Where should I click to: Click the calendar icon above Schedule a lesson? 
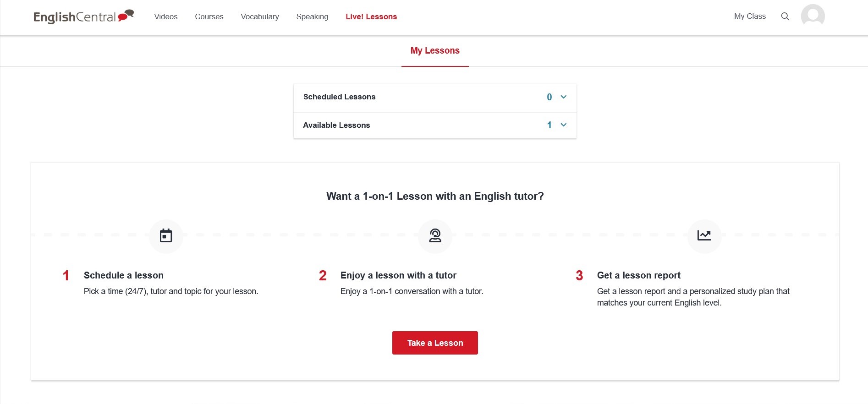[x=165, y=236]
